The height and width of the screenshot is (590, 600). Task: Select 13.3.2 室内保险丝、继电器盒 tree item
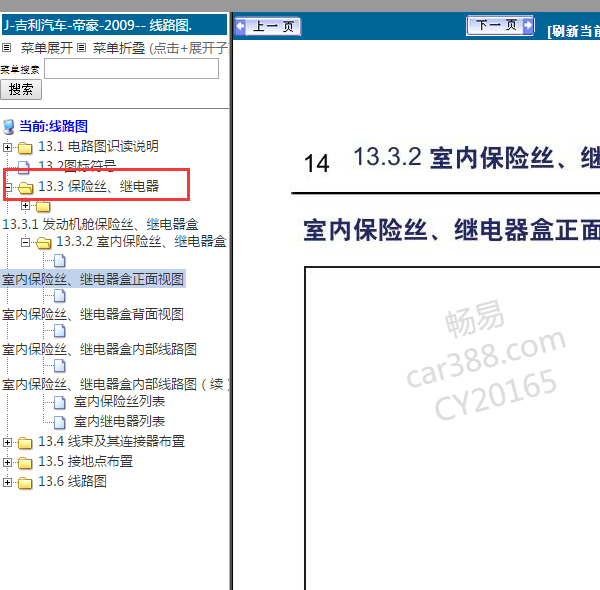pos(141,241)
